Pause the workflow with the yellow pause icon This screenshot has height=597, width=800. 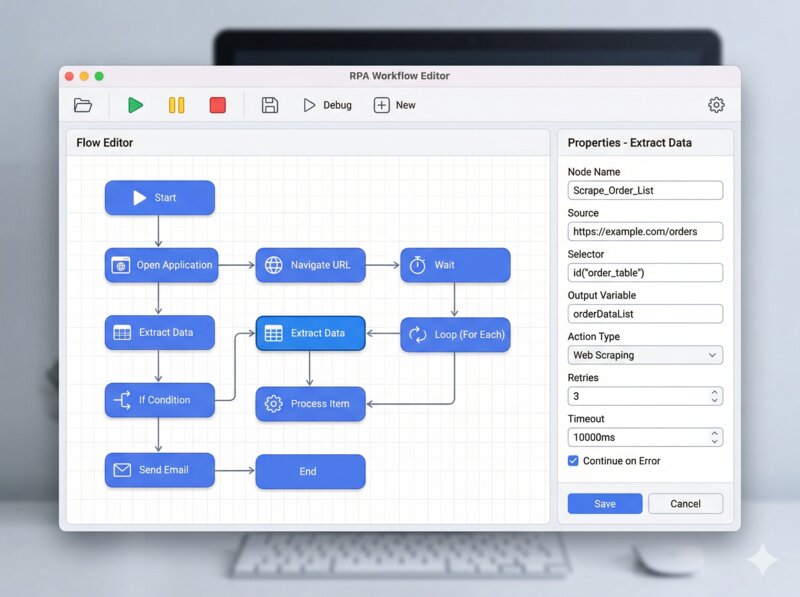tap(176, 105)
